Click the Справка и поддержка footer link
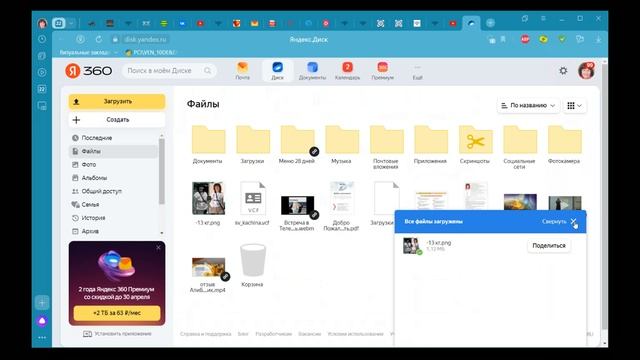The width and height of the screenshot is (640, 360). [206, 334]
